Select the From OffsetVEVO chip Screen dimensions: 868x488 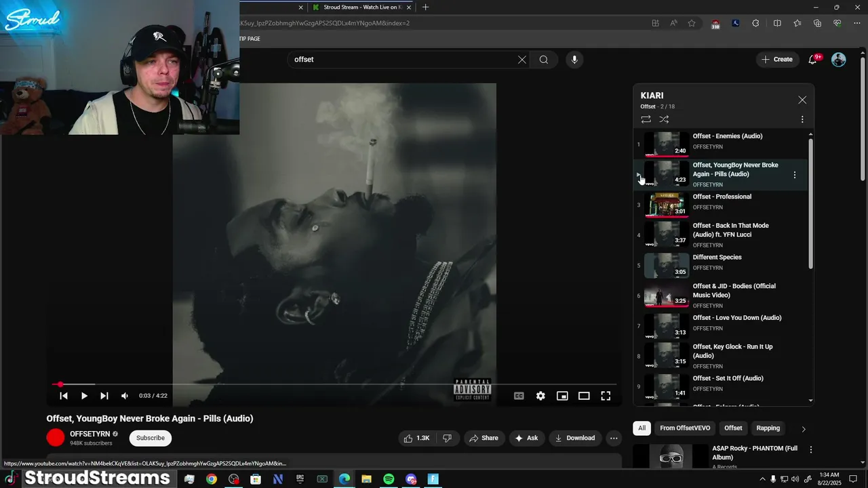686,428
